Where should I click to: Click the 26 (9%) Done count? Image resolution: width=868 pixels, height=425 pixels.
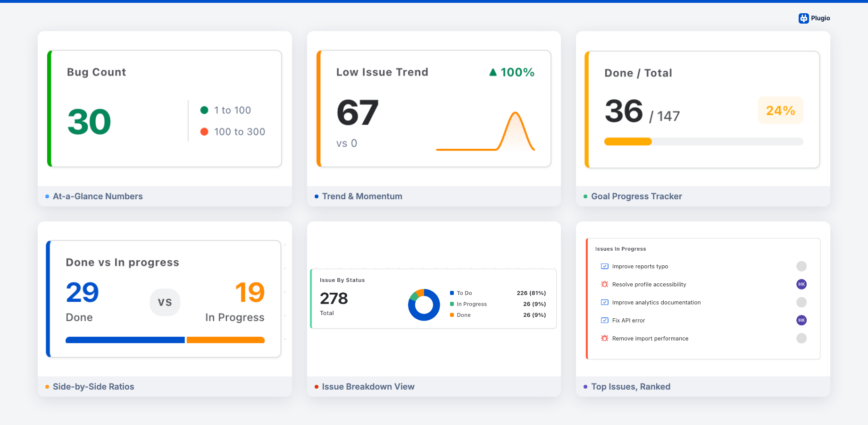pyautogui.click(x=534, y=315)
